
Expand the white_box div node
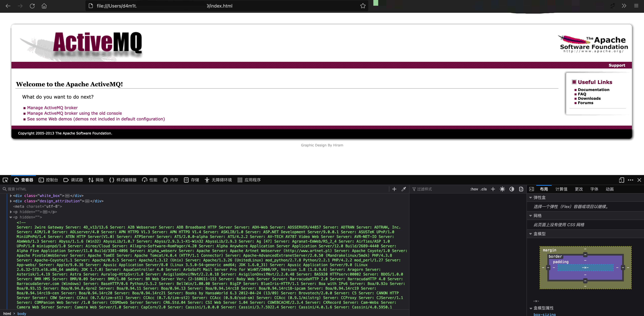pyautogui.click(x=11, y=196)
